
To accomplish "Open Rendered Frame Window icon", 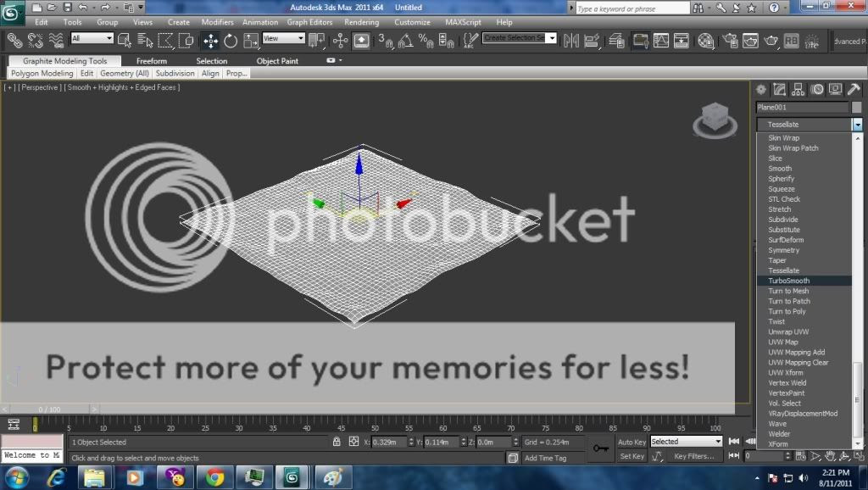I will pyautogui.click(x=750, y=41).
